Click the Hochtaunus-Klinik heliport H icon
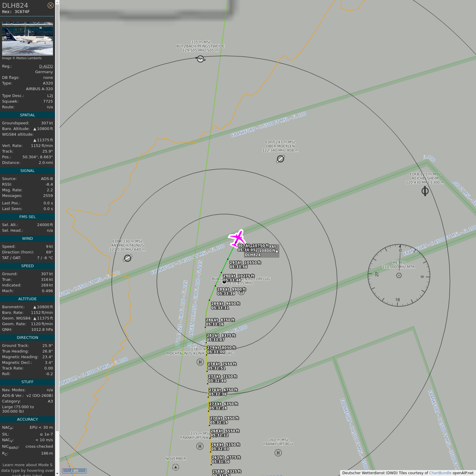 click(x=200, y=362)
